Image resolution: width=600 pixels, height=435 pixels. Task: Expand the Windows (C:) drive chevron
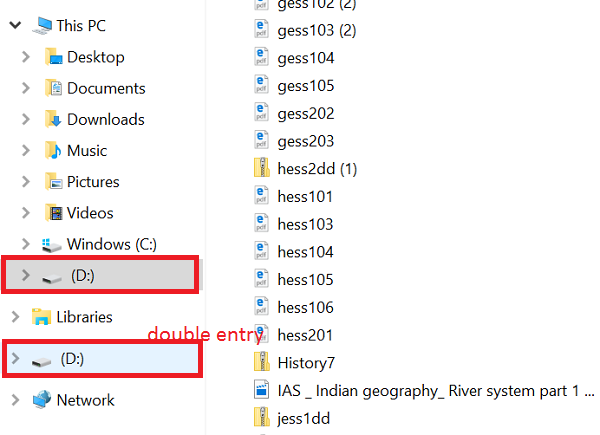(26, 244)
